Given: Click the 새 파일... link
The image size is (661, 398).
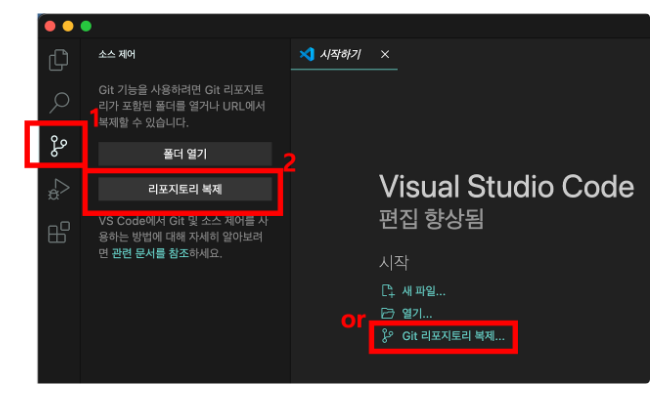Looking at the screenshot, I should click(424, 291).
